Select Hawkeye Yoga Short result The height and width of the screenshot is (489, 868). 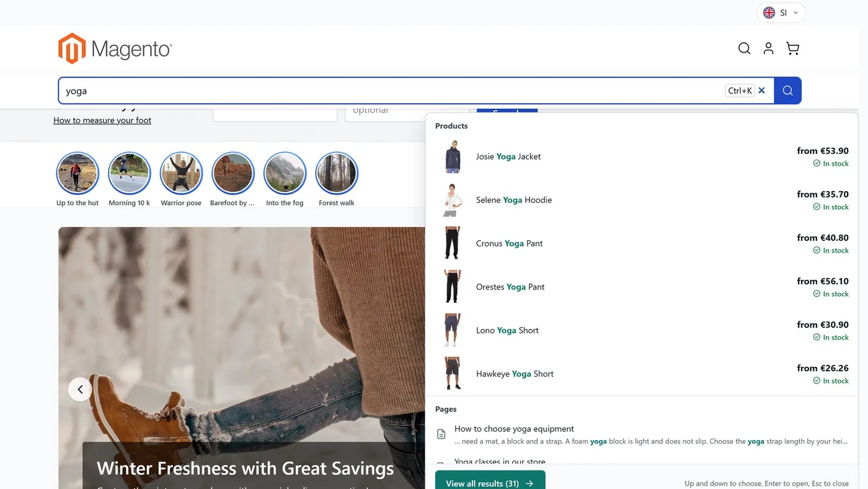point(642,374)
